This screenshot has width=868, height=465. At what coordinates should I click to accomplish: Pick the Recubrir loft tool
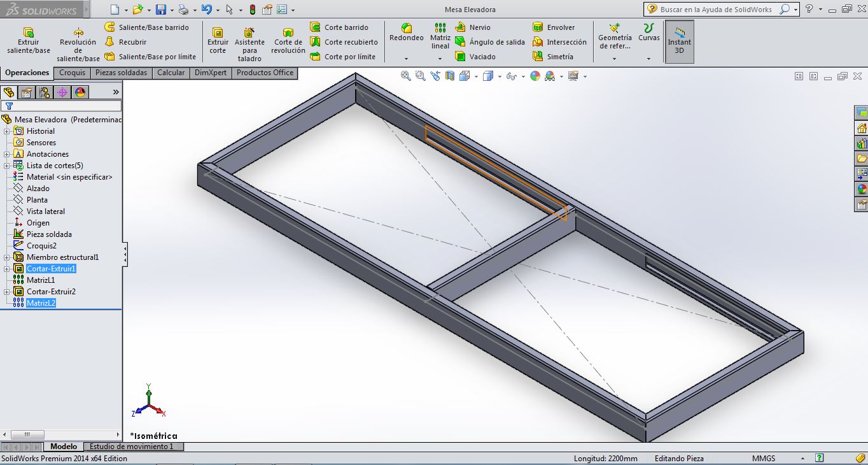(x=126, y=42)
